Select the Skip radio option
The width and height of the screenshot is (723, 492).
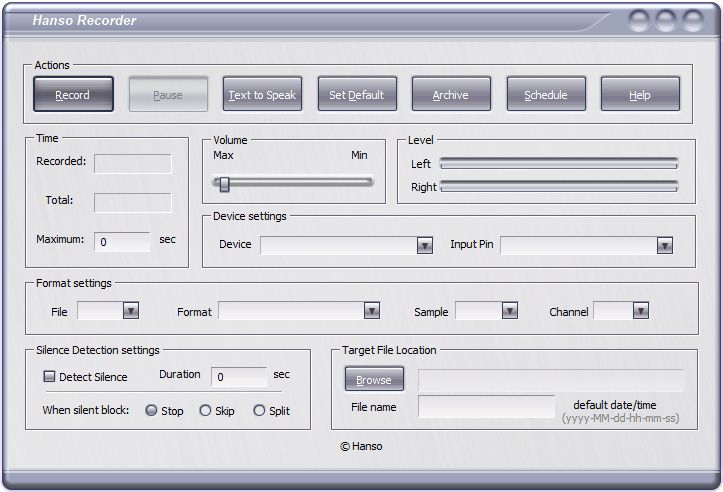(x=205, y=410)
